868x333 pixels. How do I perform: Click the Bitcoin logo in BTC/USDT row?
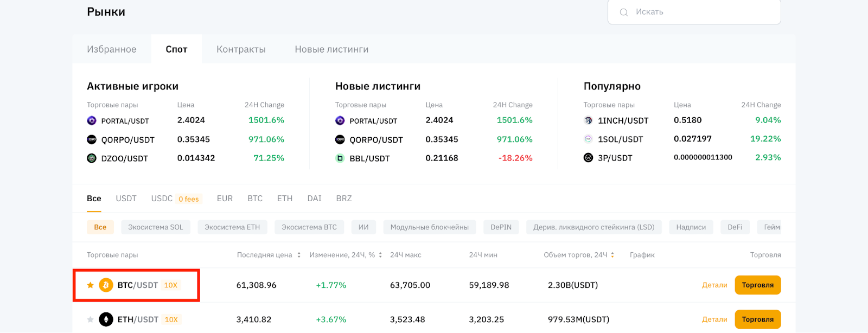[106, 285]
